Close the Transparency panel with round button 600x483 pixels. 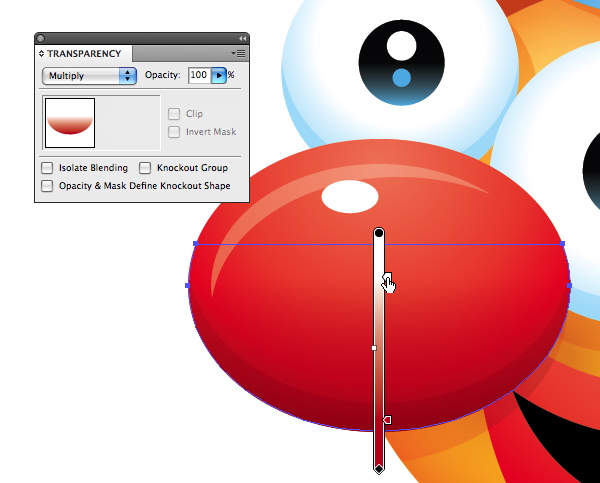(x=41, y=38)
